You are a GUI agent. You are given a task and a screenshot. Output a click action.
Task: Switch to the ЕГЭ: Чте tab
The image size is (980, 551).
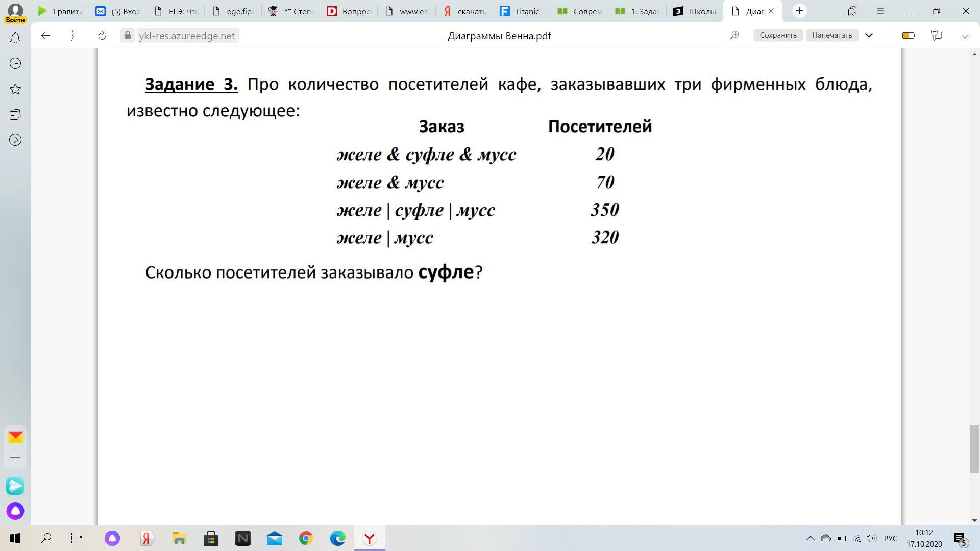176,11
